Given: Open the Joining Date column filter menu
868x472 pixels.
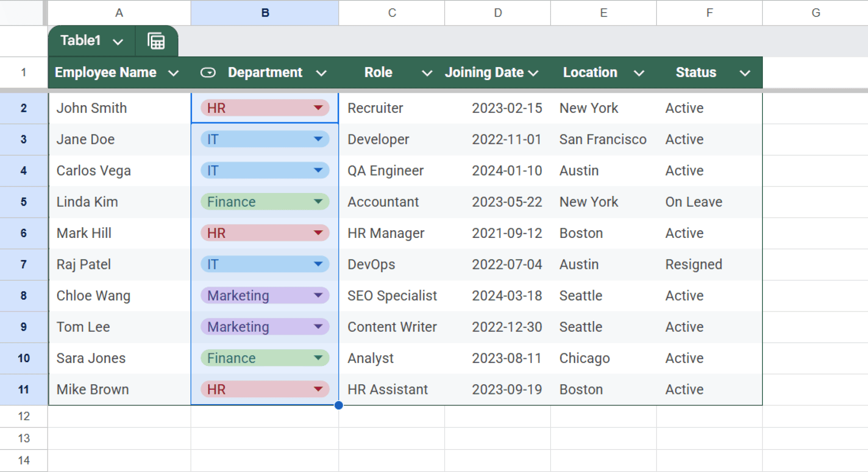Looking at the screenshot, I should 534,73.
